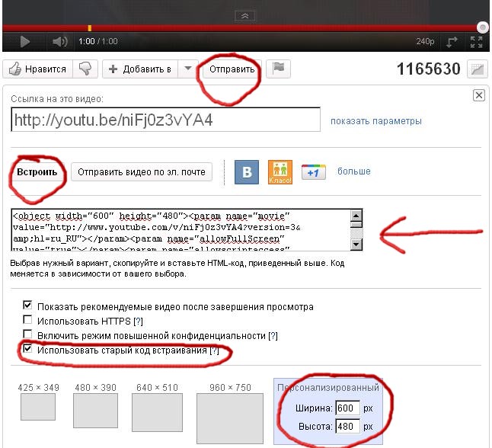This screenshot has width=492, height=448.
Task: Select the Встроить embed button
Action: tap(37, 172)
